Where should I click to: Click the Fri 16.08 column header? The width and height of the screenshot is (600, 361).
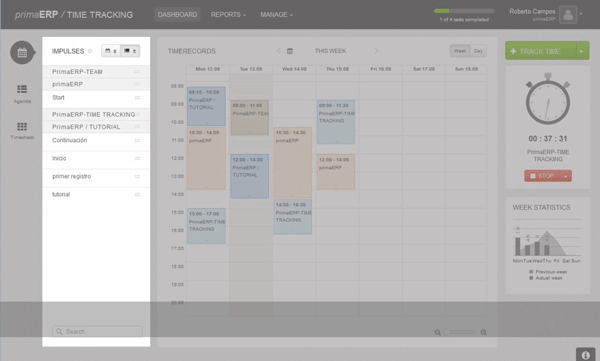pos(381,69)
